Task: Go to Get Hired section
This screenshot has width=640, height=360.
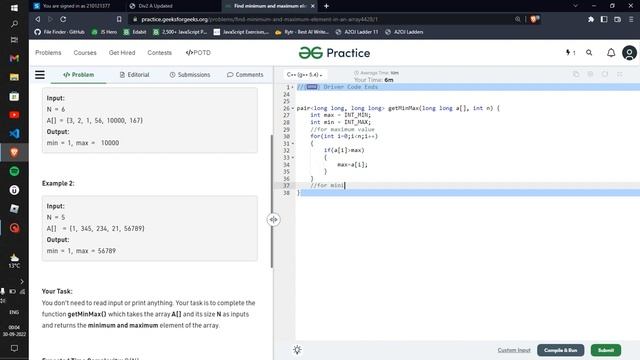Action: tap(122, 53)
